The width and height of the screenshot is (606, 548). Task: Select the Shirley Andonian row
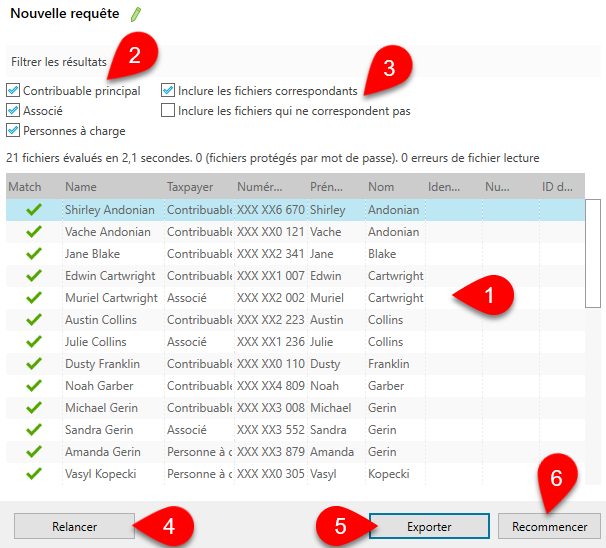[x=295, y=210]
